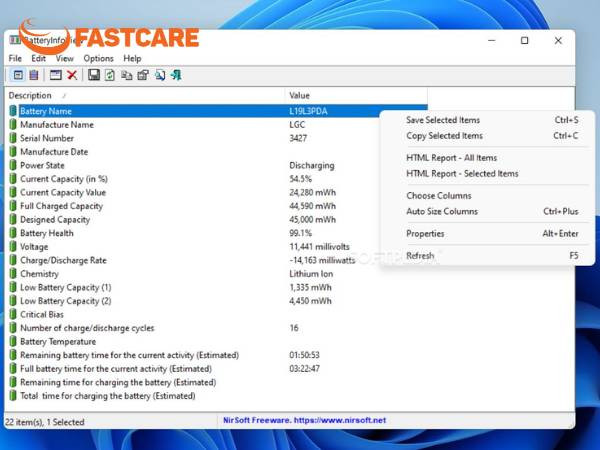Sort by the Value column header

click(356, 95)
